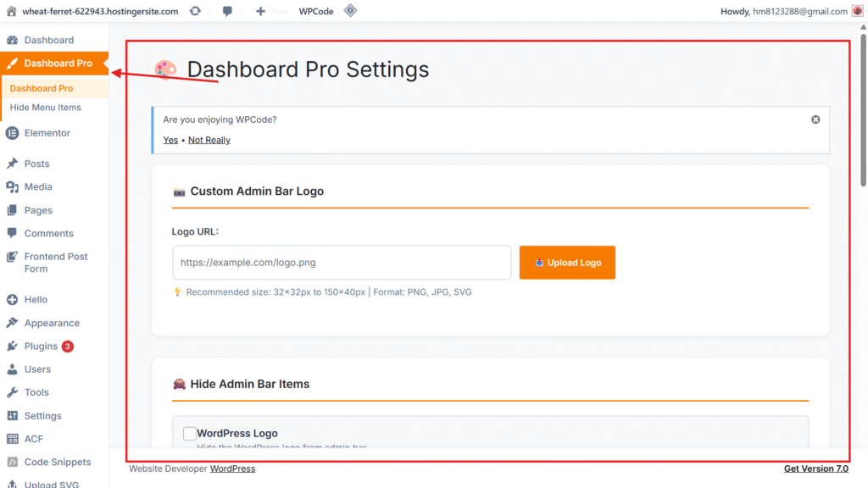Click the Media library icon
Image resolution: width=868 pixels, height=488 pixels.
click(x=12, y=187)
